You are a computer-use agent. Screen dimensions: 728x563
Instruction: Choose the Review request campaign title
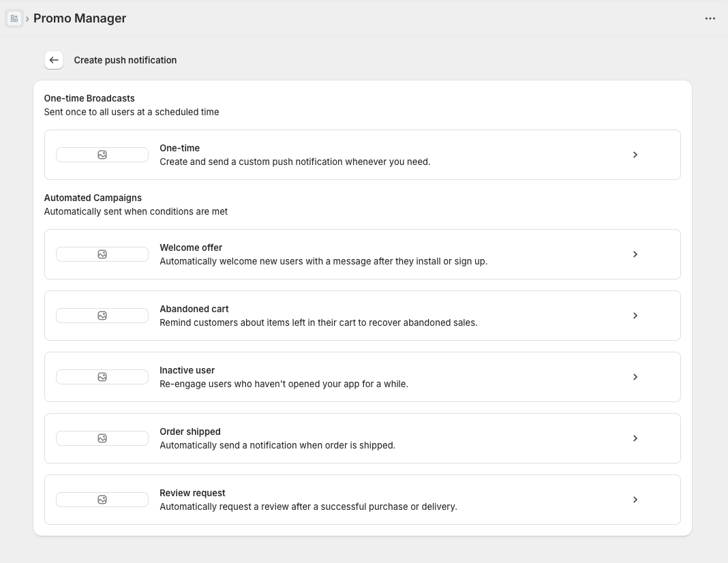192,493
